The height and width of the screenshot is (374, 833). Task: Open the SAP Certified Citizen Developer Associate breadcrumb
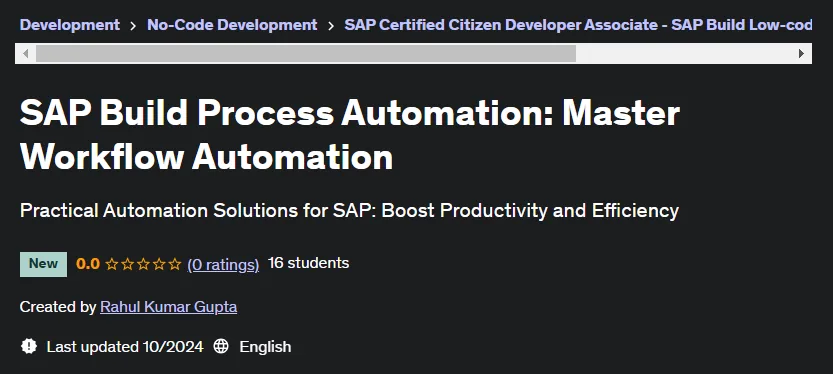(578, 25)
